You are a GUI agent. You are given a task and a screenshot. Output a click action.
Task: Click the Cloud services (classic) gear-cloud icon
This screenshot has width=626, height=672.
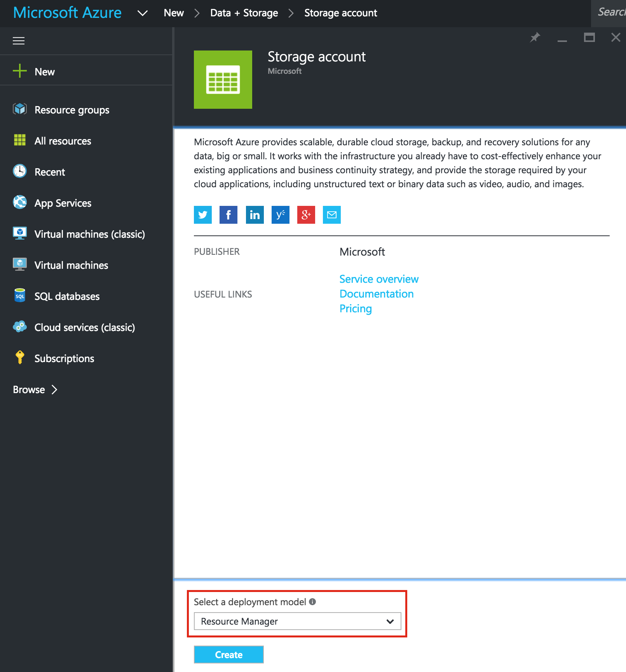click(20, 326)
